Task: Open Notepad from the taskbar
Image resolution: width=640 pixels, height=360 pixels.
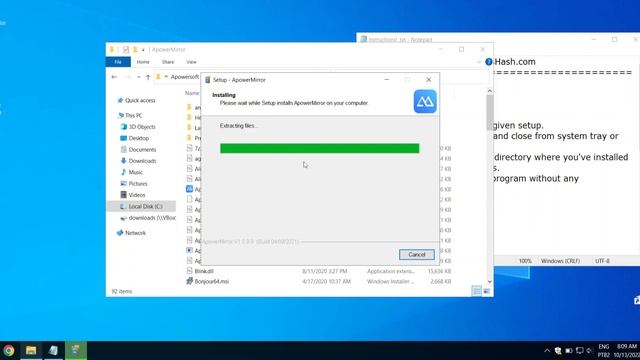Action: [x=53, y=350]
